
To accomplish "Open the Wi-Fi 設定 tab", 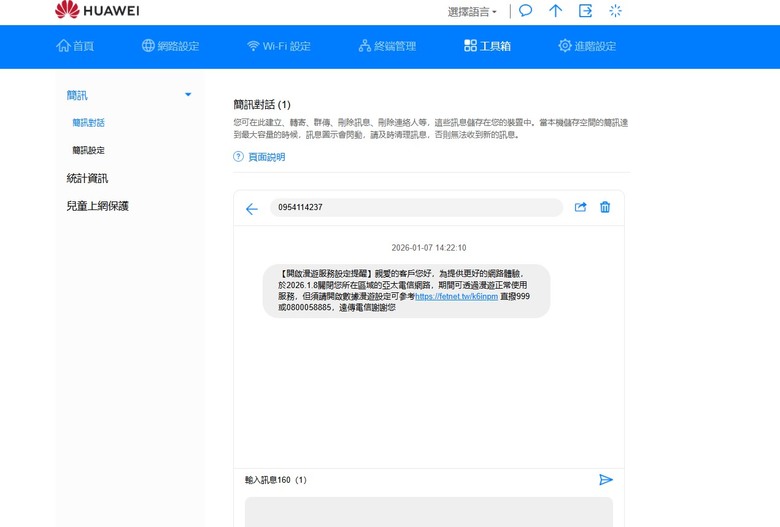I will [279, 46].
